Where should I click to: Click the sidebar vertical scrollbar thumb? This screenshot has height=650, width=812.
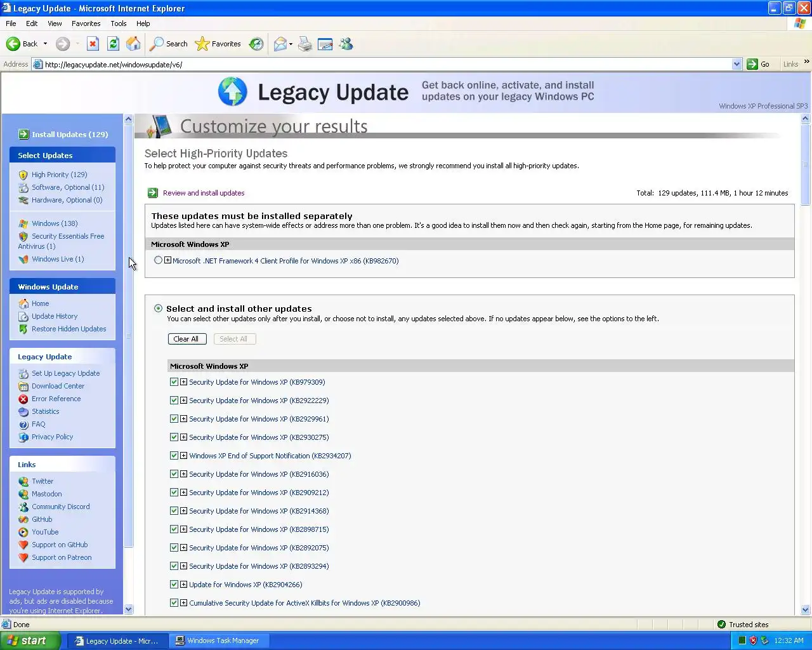point(128,335)
